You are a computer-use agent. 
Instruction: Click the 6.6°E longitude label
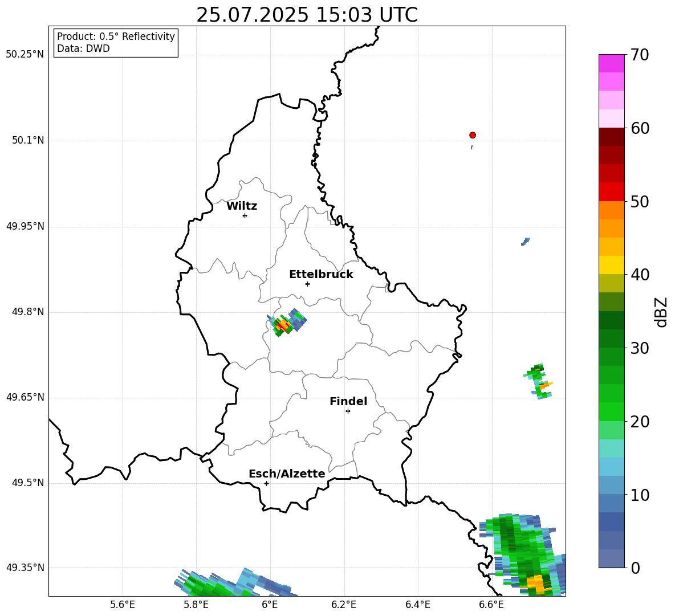tap(491, 605)
